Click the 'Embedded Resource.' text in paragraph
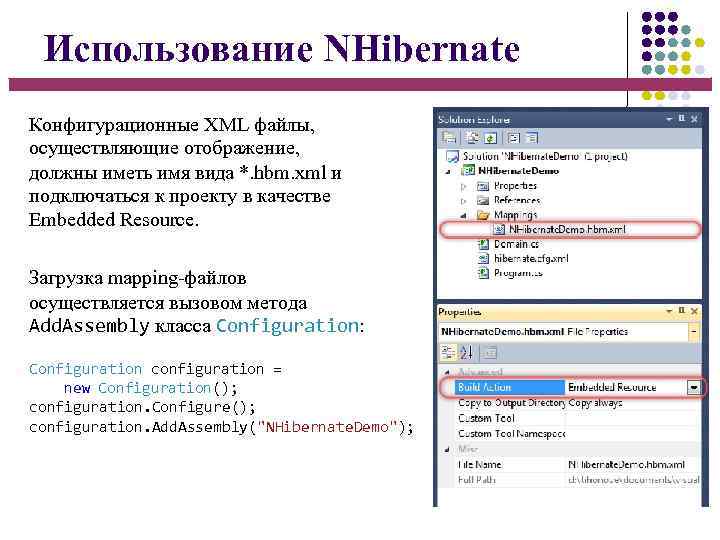 114,219
